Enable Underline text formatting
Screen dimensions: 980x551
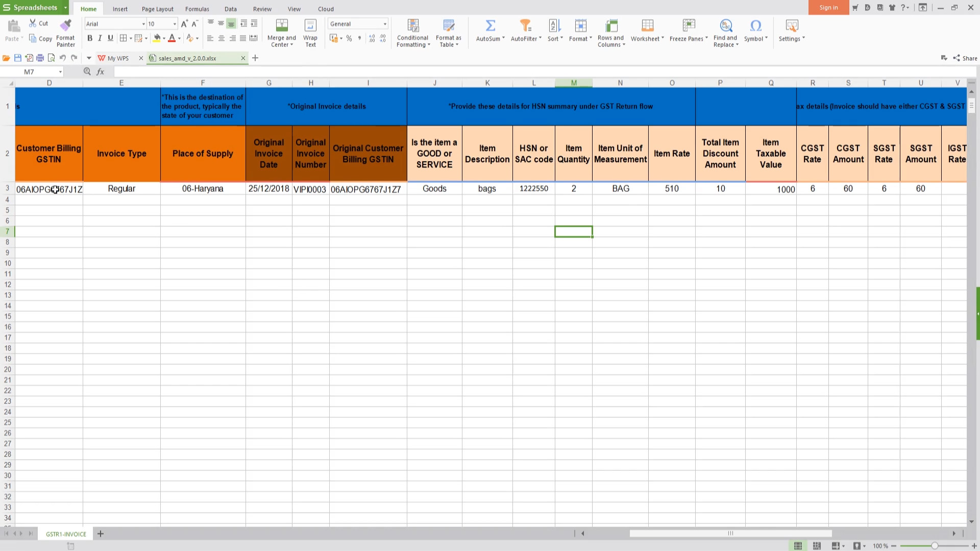click(x=110, y=38)
